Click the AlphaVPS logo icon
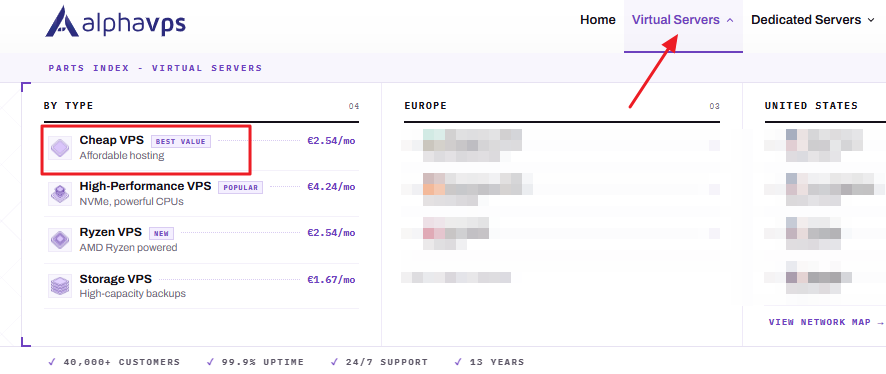Screen dimensions: 886x374 coord(63,21)
